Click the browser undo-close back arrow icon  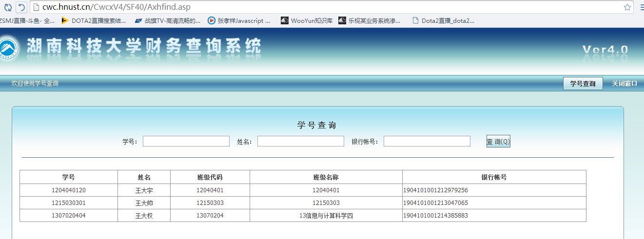coord(21,7)
